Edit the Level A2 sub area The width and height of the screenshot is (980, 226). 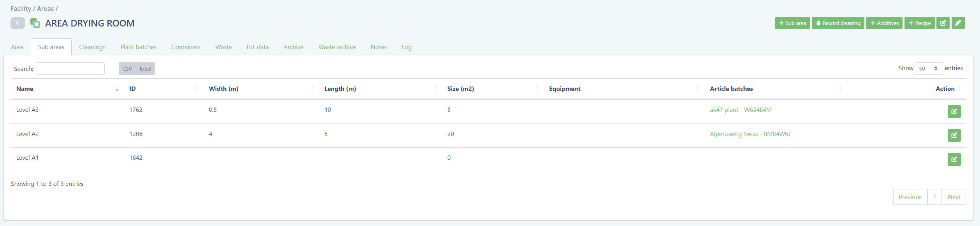coord(954,136)
